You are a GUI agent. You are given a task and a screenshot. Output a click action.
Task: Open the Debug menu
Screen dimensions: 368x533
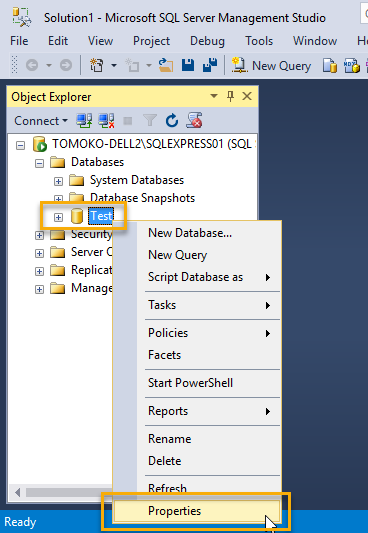[207, 41]
